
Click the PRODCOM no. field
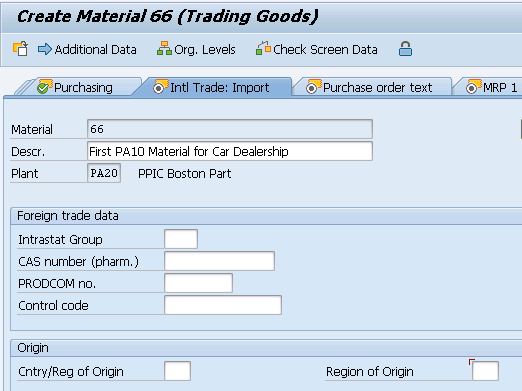click(198, 283)
